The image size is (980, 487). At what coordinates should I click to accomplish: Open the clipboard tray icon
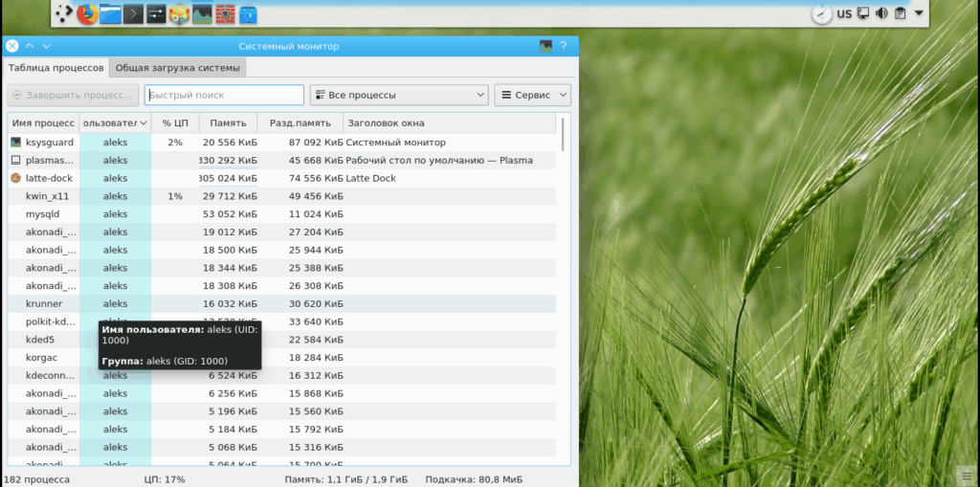click(x=900, y=13)
